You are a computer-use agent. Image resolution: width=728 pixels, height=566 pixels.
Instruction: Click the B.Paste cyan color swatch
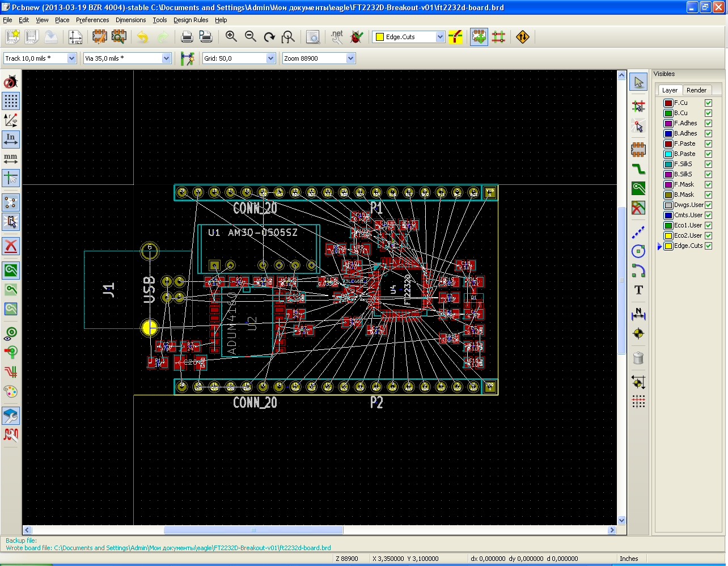point(668,154)
